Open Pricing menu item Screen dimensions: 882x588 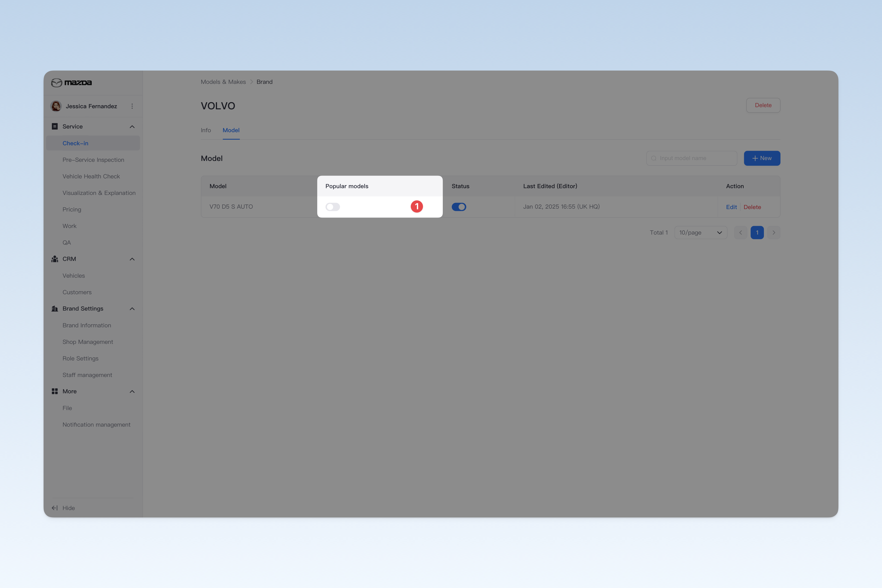[x=93, y=209]
